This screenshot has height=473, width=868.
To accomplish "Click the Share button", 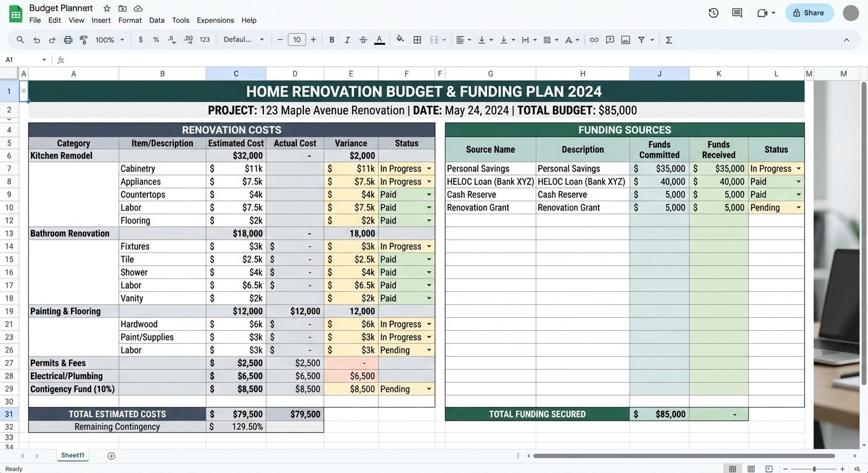I will pyautogui.click(x=809, y=13).
